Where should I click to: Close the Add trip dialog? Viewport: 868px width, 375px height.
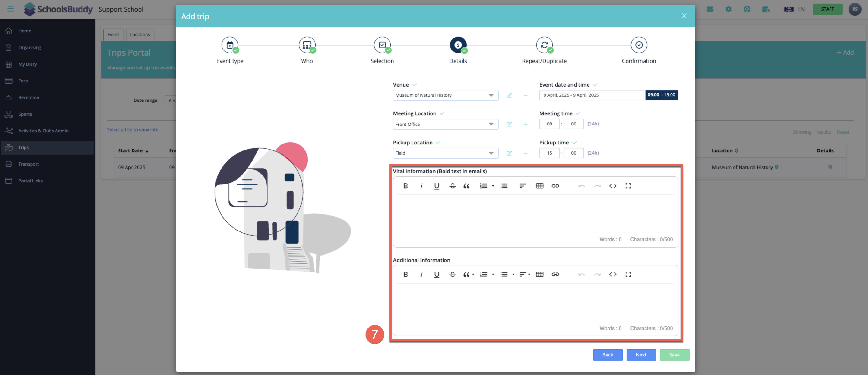[x=684, y=16]
